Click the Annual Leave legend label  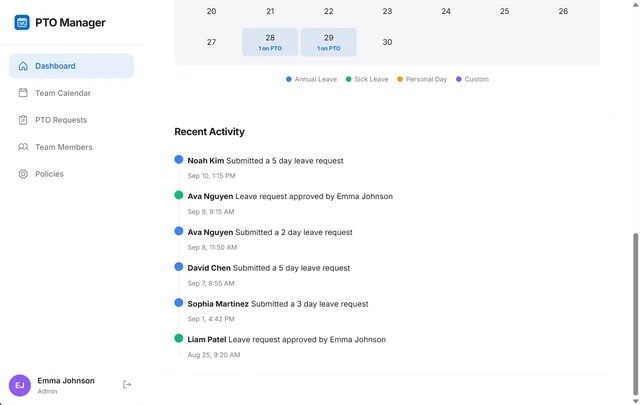pos(316,79)
